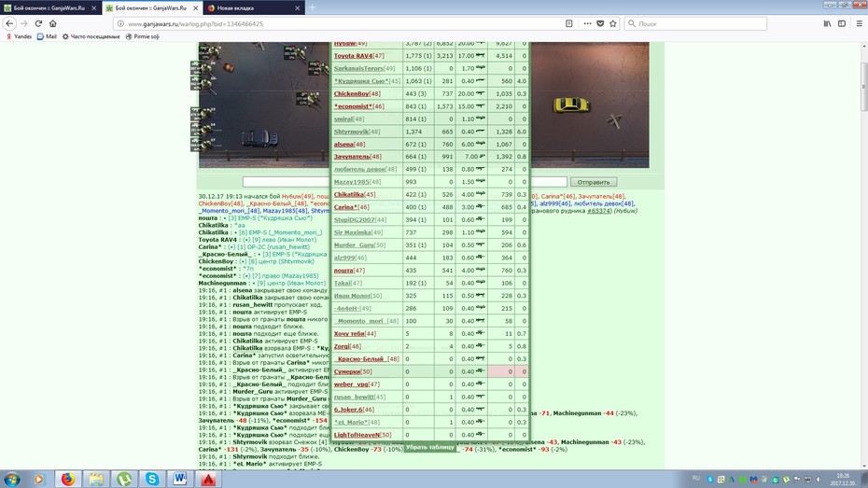Viewport: 868px width, 488px height.
Task: Open the browser home page icon
Action: [x=52, y=23]
